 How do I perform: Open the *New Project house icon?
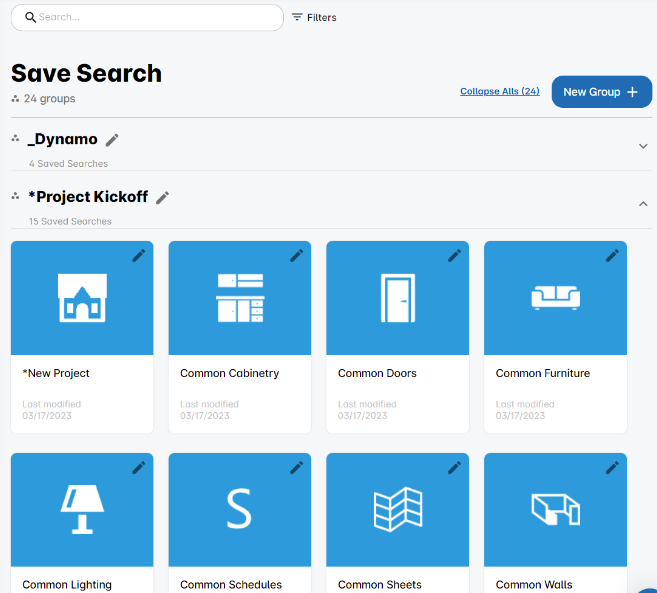coord(82,298)
